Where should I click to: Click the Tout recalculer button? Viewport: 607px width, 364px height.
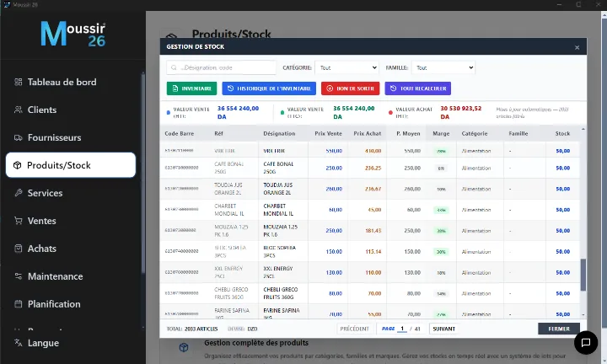tap(417, 88)
